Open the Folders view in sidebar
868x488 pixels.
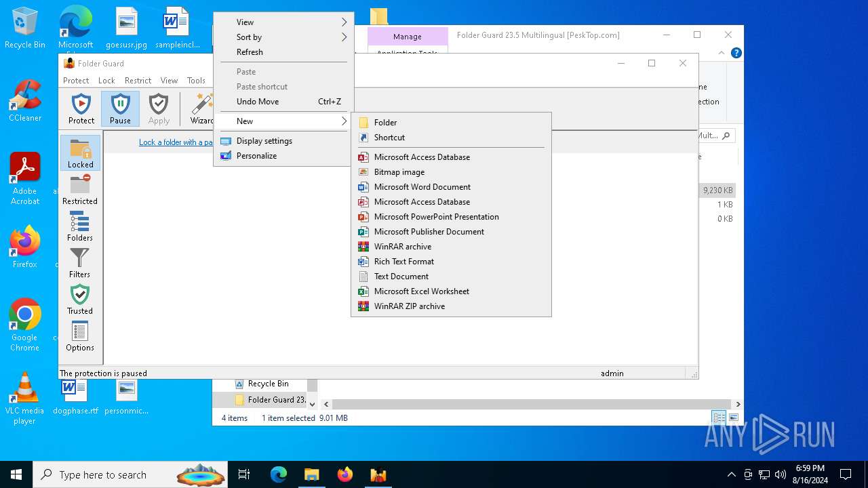(x=80, y=226)
